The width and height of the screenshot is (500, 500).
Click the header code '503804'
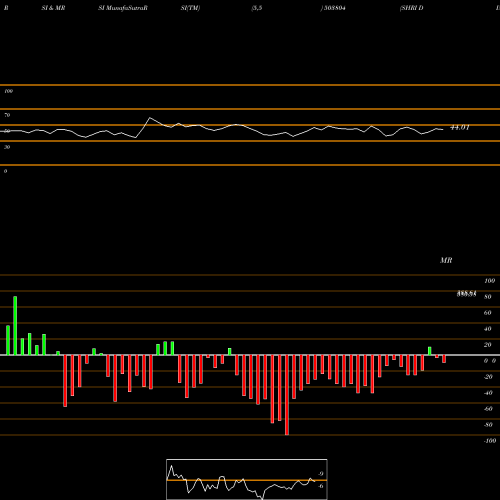tap(334, 8)
